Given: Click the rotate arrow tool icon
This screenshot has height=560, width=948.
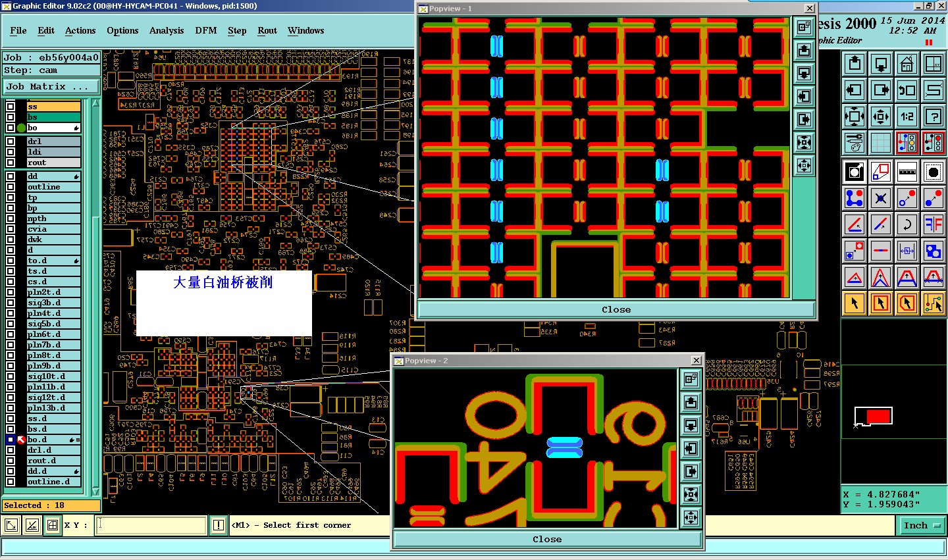Looking at the screenshot, I should 907,224.
